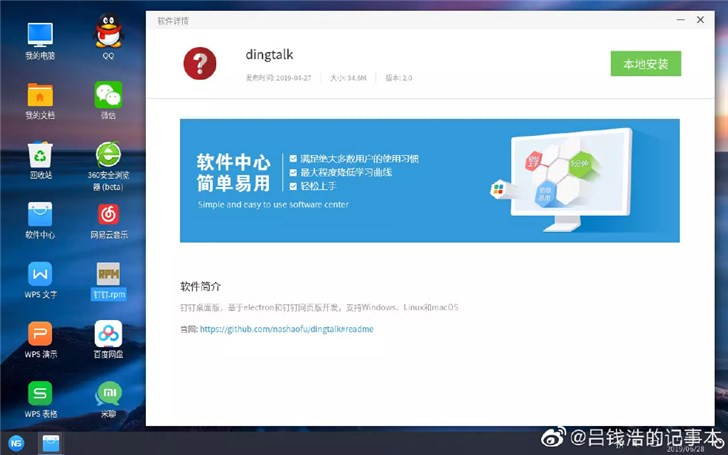Open the 我的文档 folder icon
The image size is (728, 455).
pyautogui.click(x=40, y=95)
